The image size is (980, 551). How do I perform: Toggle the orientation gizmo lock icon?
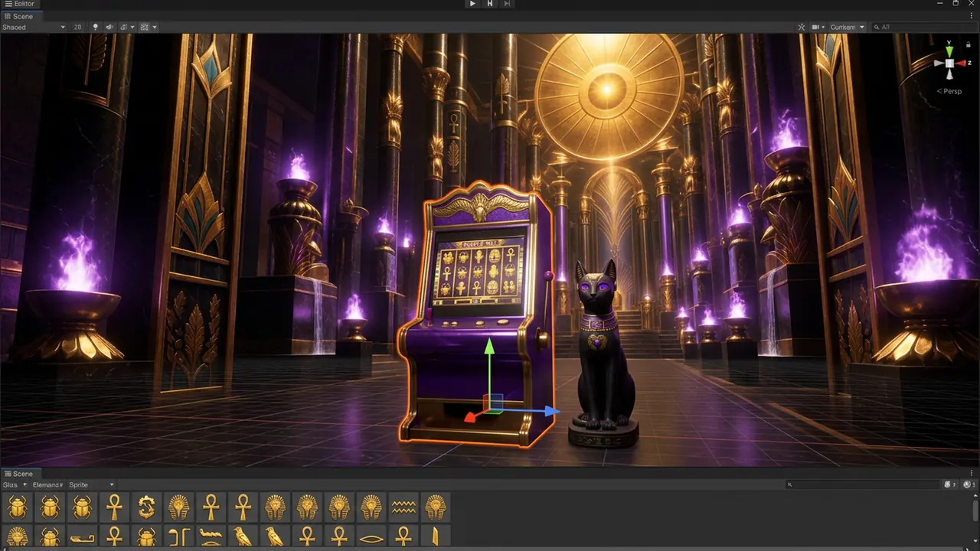point(969,44)
